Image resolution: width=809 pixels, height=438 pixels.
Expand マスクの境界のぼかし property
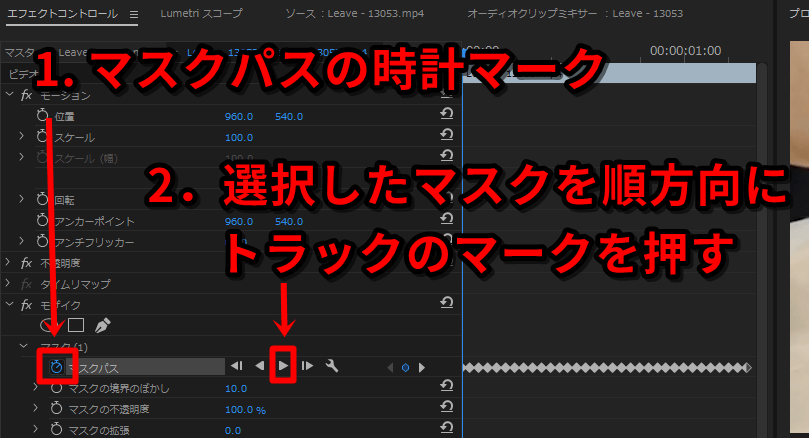(x=36, y=387)
